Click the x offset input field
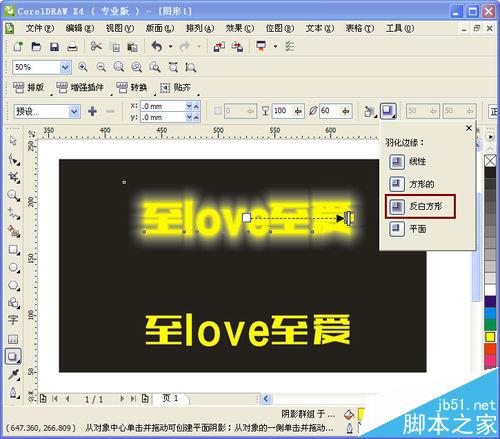 click(162, 106)
